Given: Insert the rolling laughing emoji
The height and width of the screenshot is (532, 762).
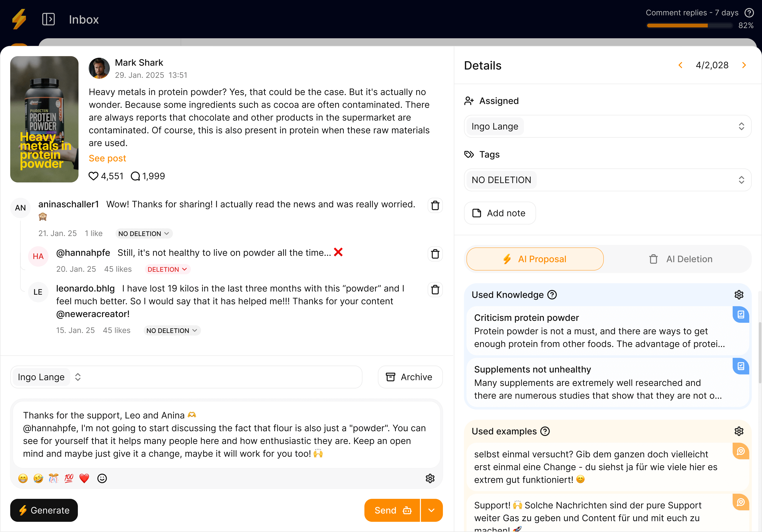Looking at the screenshot, I should (x=38, y=478).
